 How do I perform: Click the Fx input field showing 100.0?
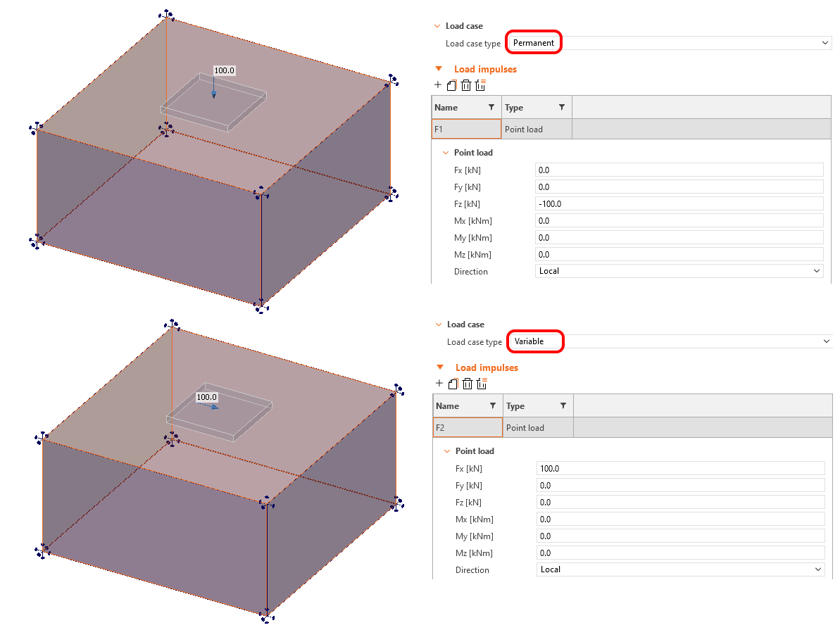point(677,467)
